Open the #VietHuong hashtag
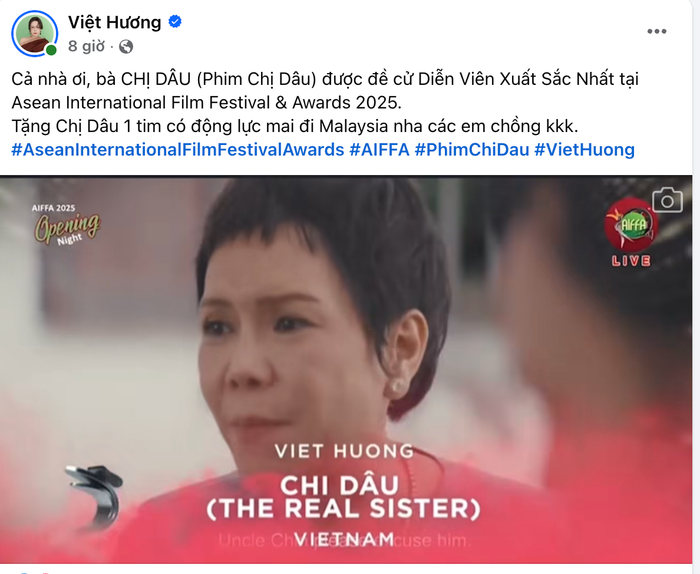 pyautogui.click(x=584, y=150)
